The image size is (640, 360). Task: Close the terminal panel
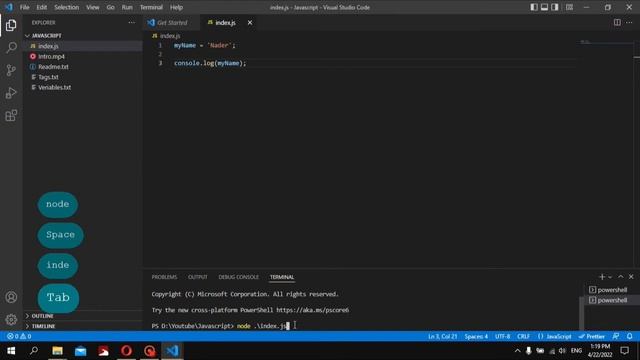631,277
